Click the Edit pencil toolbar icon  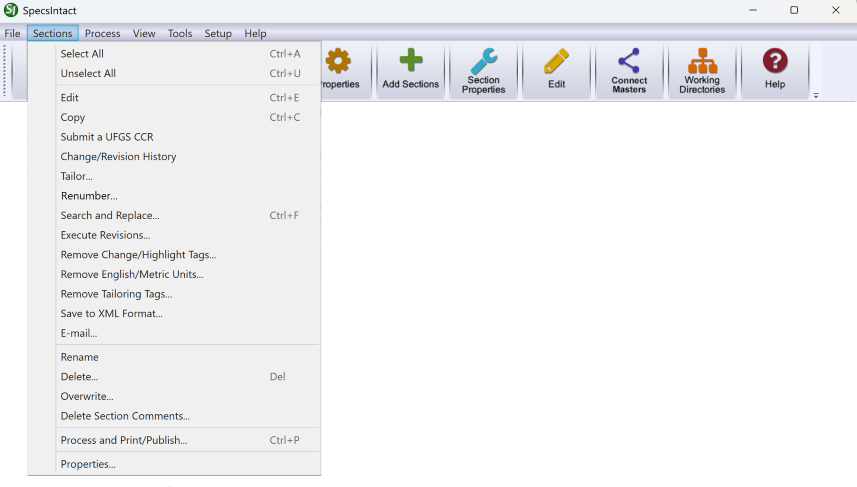(x=556, y=61)
